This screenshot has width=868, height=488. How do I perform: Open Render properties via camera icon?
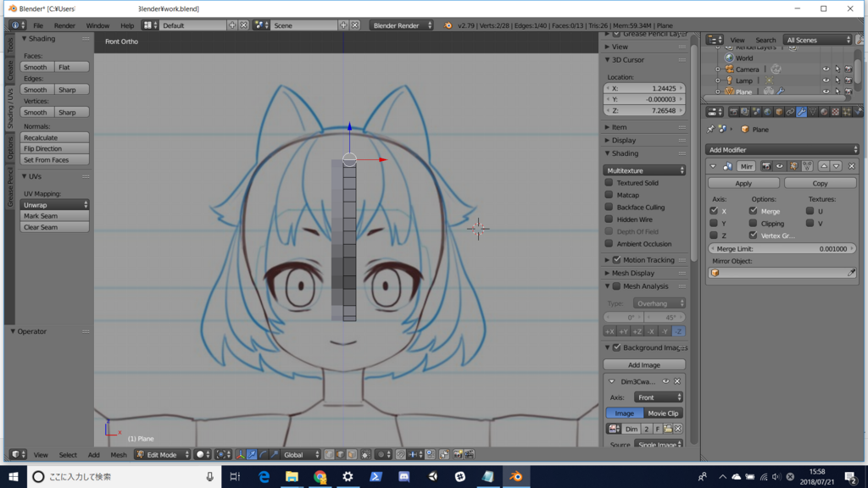[735, 111]
